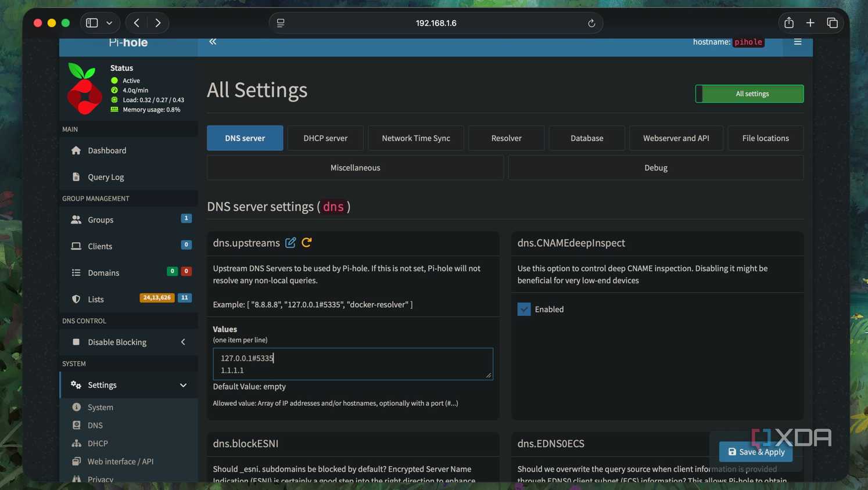This screenshot has height=490, width=868.
Task: Toggle the Safari sidebar icon
Action: [92, 23]
